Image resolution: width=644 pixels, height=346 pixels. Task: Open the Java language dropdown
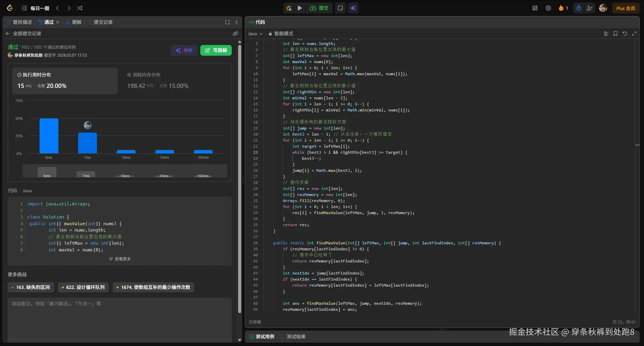tap(255, 34)
